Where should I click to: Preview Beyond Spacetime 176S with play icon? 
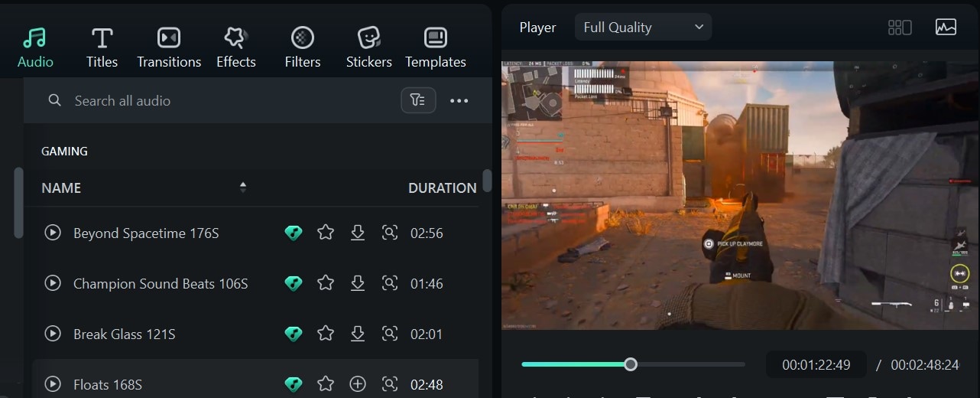point(53,232)
